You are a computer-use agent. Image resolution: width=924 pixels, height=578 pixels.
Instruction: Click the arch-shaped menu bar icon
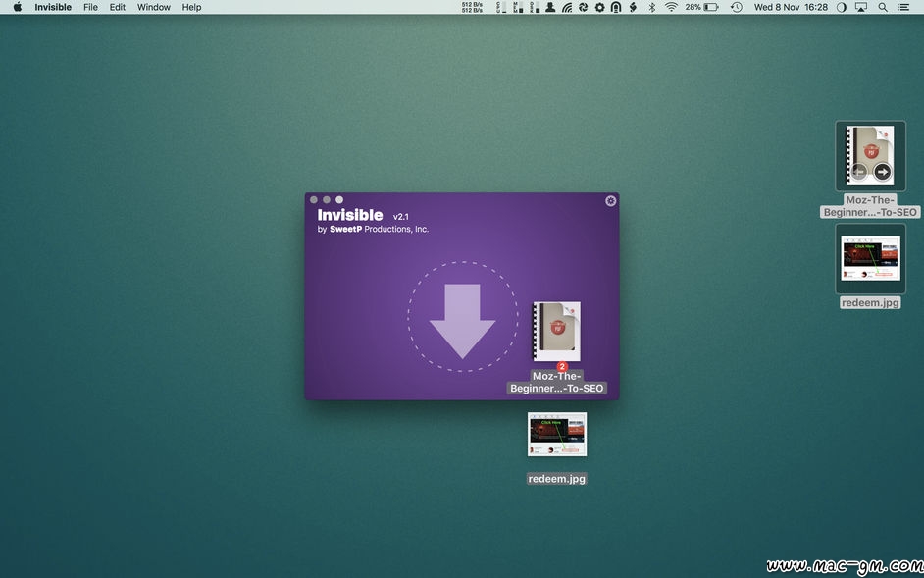click(x=616, y=7)
